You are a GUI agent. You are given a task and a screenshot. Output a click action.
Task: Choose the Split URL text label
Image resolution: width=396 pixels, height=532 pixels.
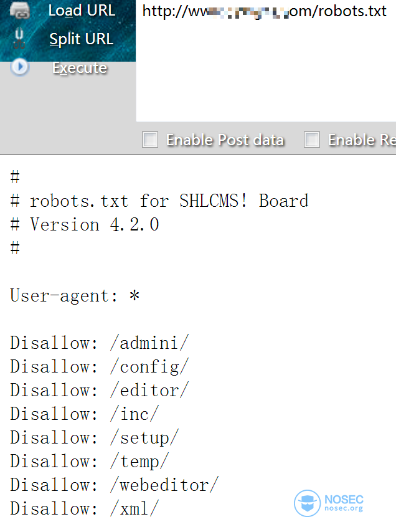[82, 39]
